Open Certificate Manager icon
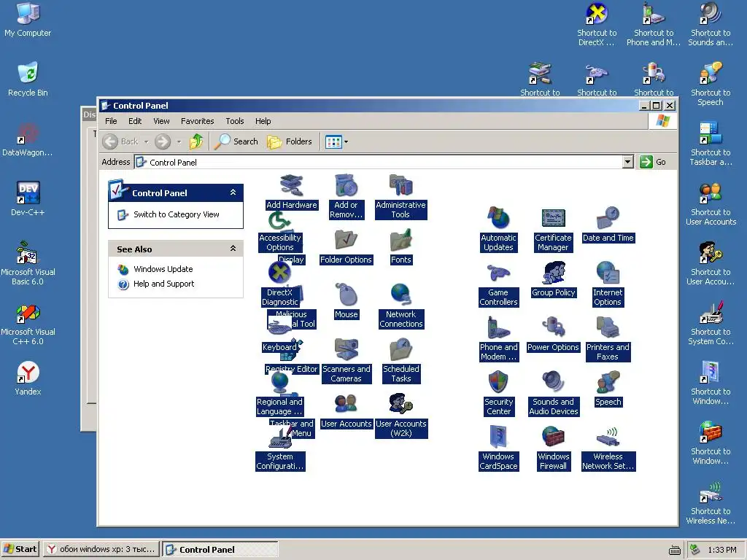The image size is (747, 560). [553, 219]
